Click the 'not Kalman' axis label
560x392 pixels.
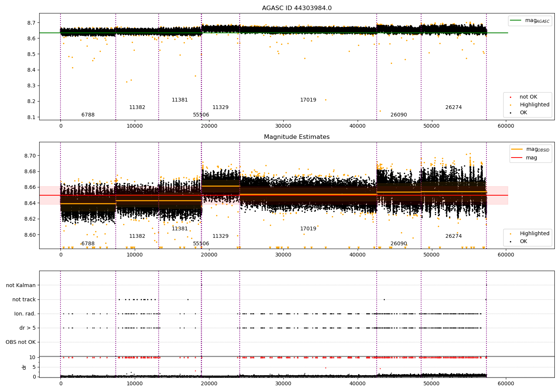click(x=21, y=286)
